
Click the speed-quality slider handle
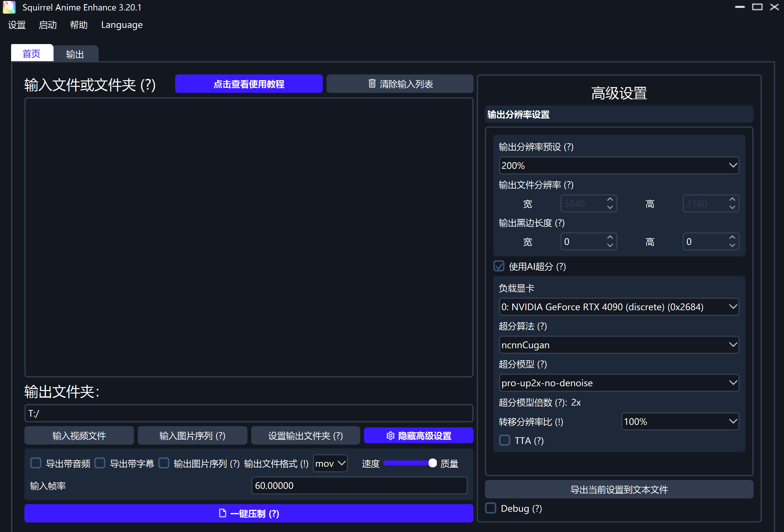[x=432, y=463]
